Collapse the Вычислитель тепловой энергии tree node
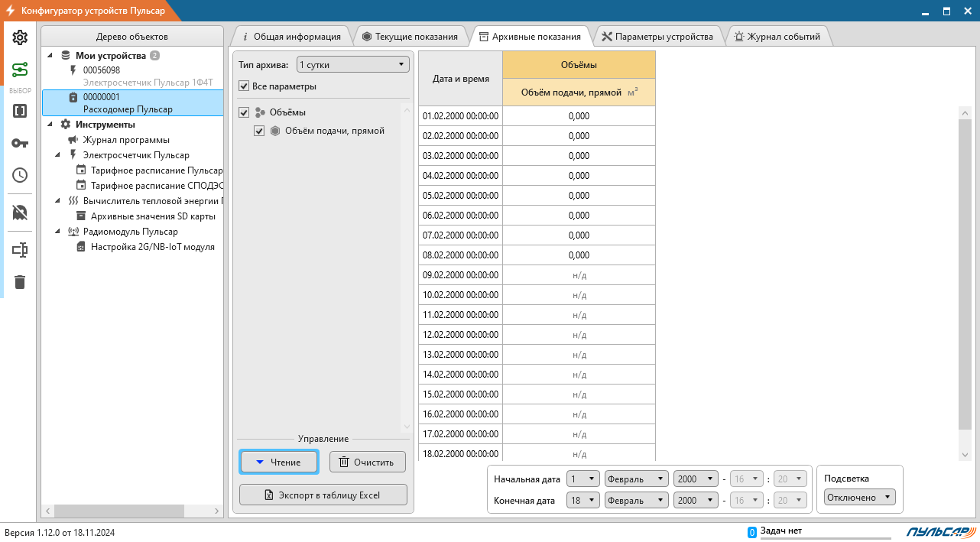 (x=59, y=201)
